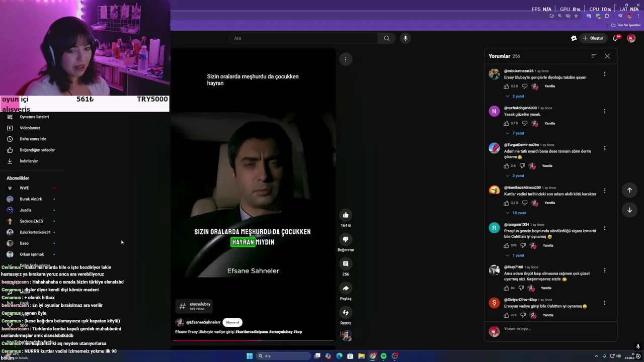644x362 pixels.
Task: Open the sort comments dropdown
Action: (594, 56)
